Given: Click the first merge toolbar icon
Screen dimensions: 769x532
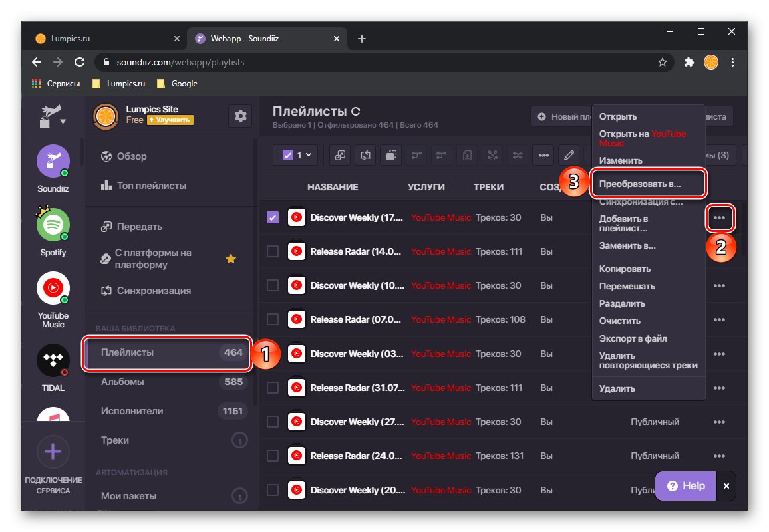Looking at the screenshot, I should click(416, 156).
